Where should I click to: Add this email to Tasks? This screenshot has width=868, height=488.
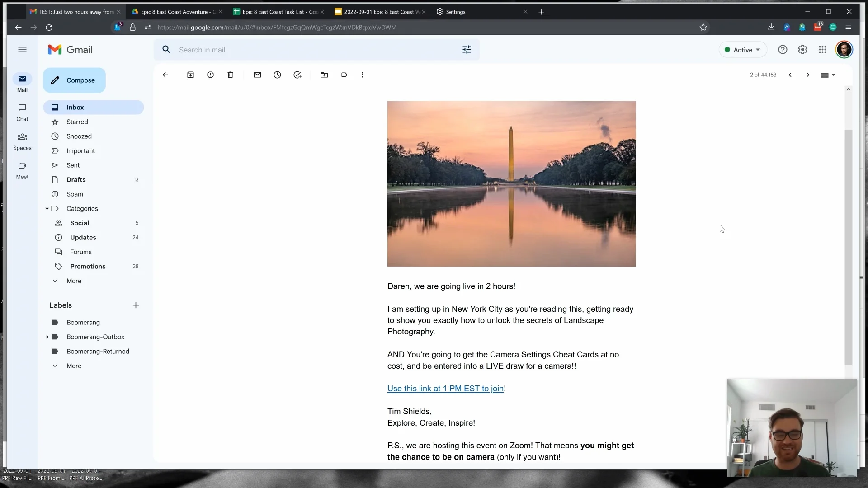tap(297, 75)
